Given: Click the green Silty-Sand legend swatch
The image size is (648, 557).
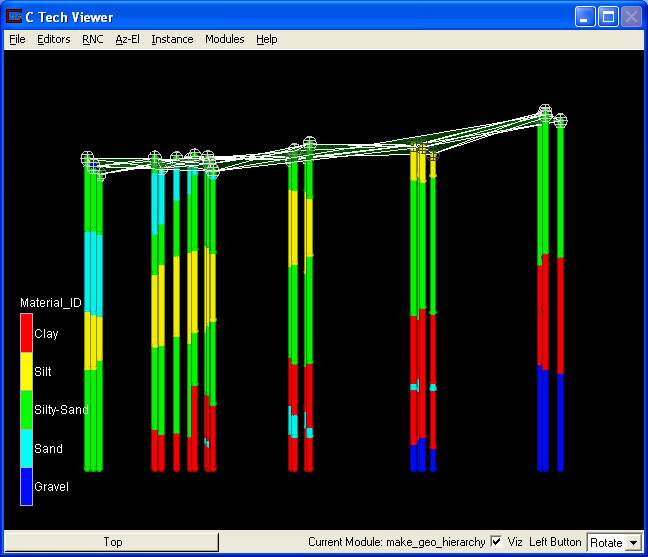Looking at the screenshot, I should tap(26, 410).
